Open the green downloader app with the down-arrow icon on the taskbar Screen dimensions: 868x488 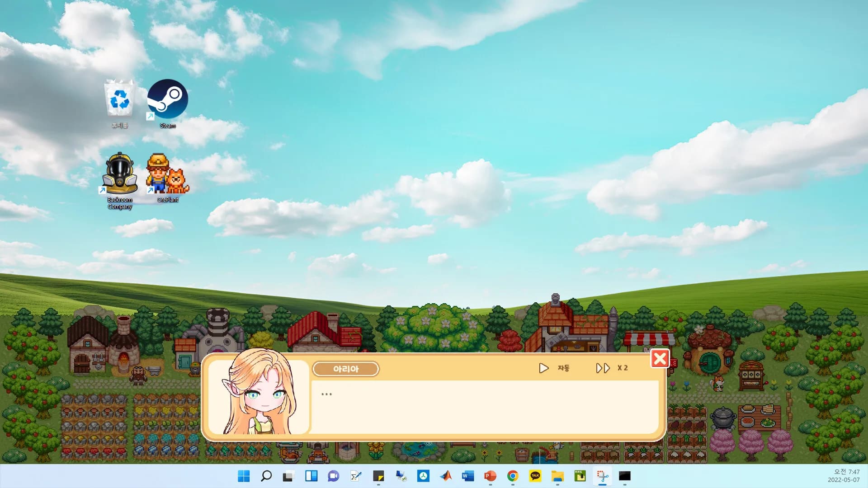(580, 476)
